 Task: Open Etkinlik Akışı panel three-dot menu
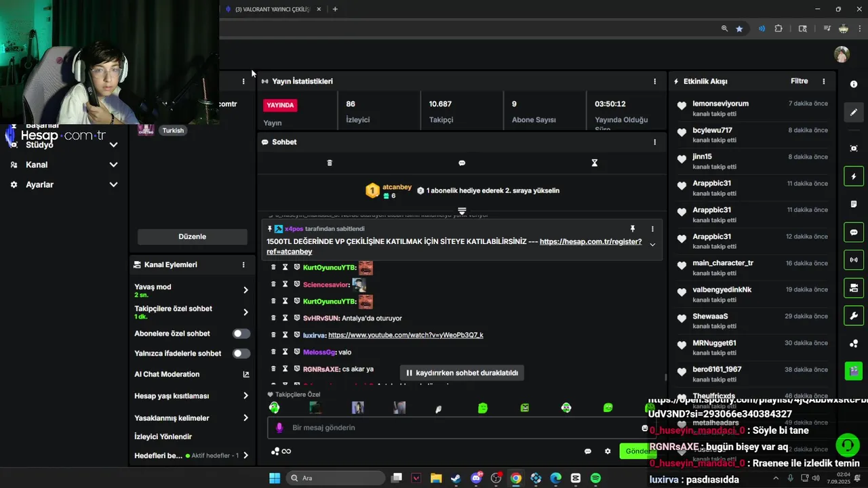click(824, 81)
